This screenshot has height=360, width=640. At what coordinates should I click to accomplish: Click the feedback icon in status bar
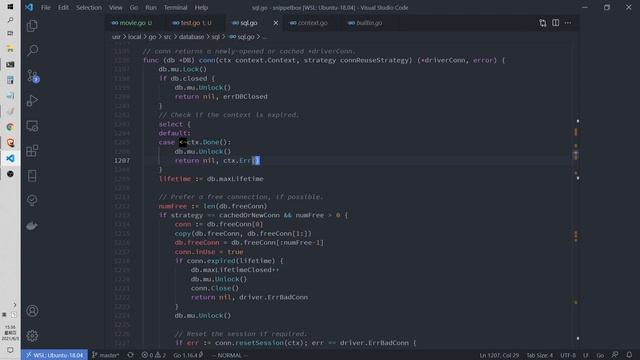click(x=615, y=355)
